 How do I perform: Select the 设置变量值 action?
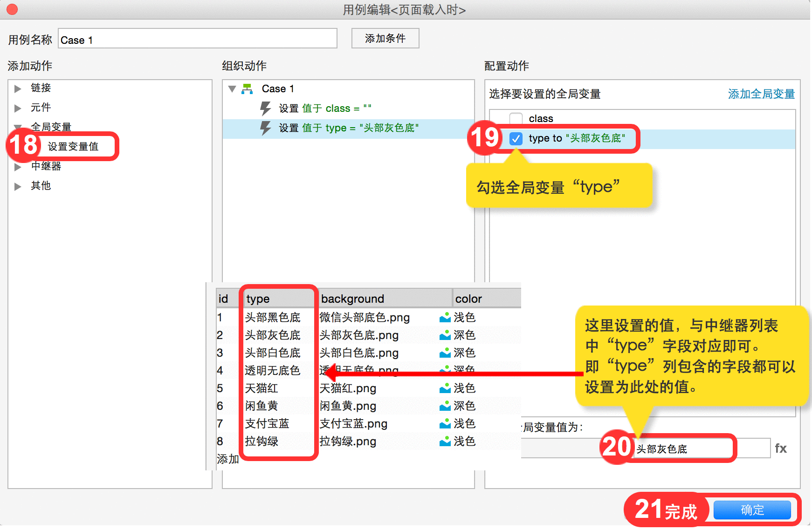point(73,146)
